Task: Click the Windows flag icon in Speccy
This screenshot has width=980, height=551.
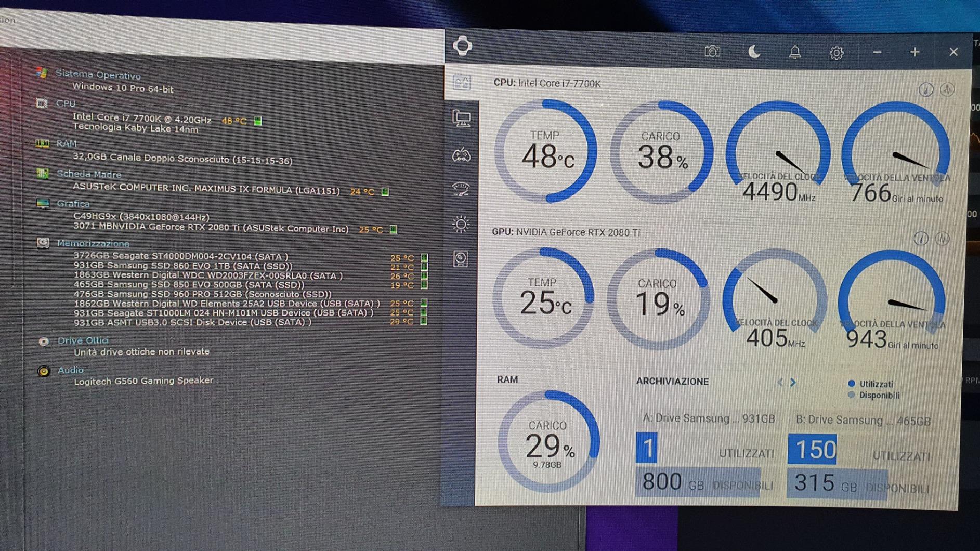Action: pyautogui.click(x=42, y=73)
